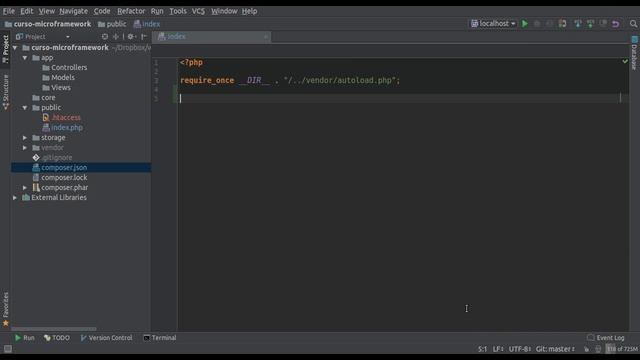Open the Navigate menu
Screen dimensions: 640x360
click(x=73, y=11)
